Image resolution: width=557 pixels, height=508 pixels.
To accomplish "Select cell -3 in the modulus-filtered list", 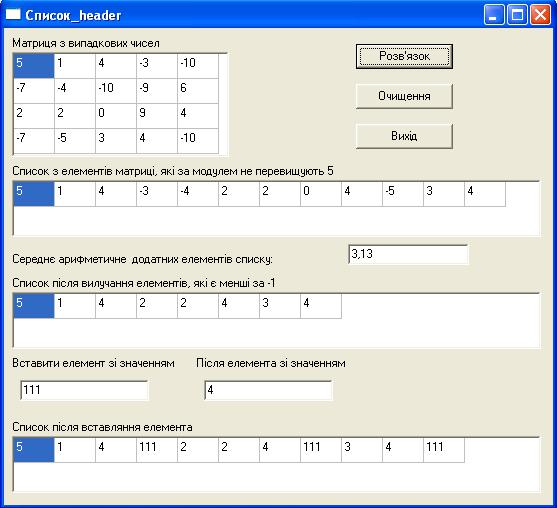I will [x=157, y=194].
